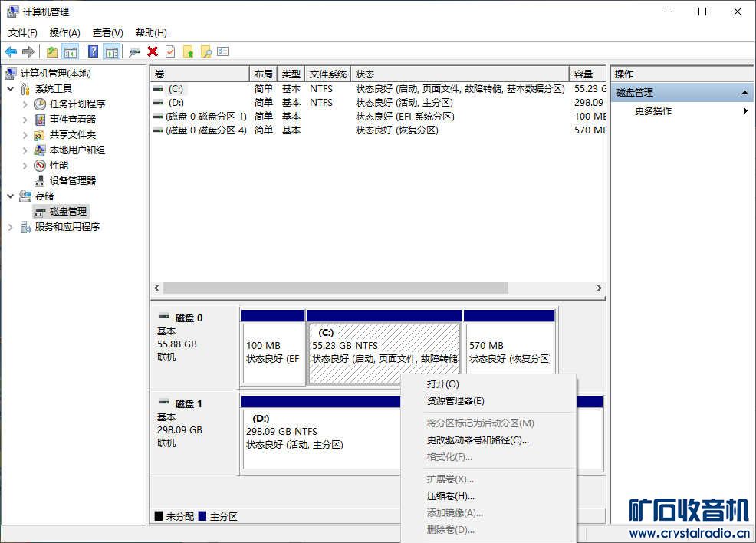Sort by the 文件系统 column header
This screenshot has width=756, height=543.
328,74
